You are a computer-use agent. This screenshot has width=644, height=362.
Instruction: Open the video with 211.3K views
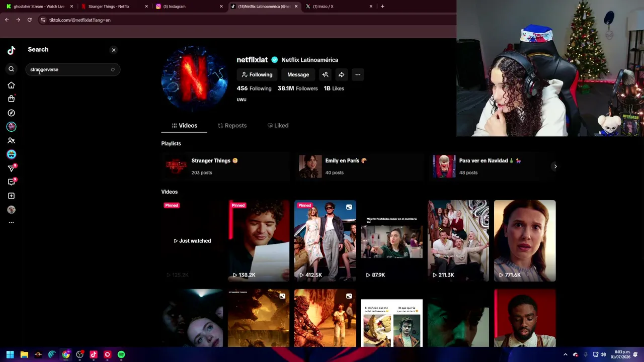click(458, 241)
